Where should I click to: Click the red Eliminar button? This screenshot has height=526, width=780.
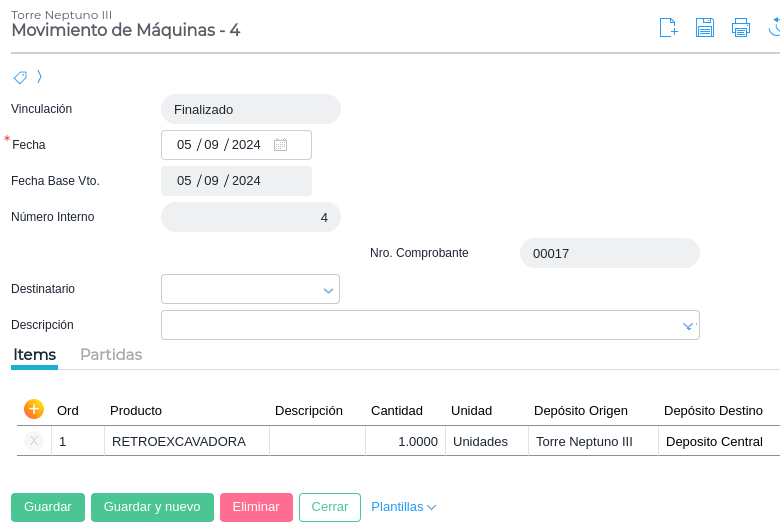256,507
